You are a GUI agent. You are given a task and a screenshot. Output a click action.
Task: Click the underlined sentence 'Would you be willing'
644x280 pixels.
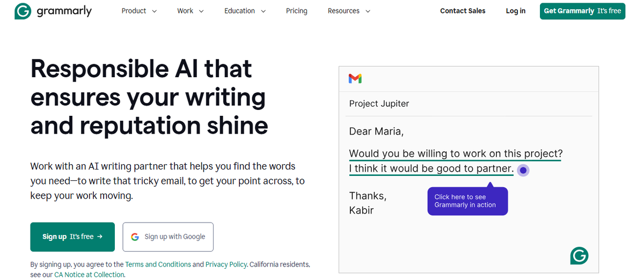pos(455,154)
